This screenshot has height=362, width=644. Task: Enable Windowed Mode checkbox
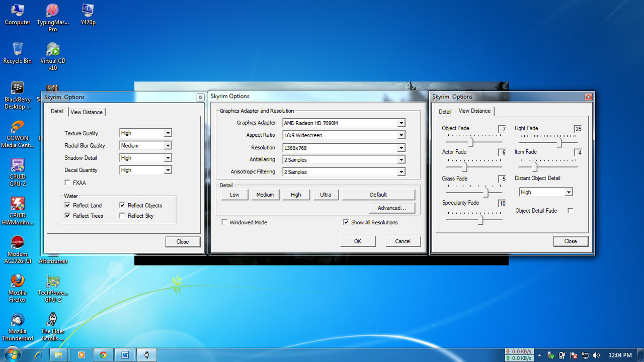point(224,222)
